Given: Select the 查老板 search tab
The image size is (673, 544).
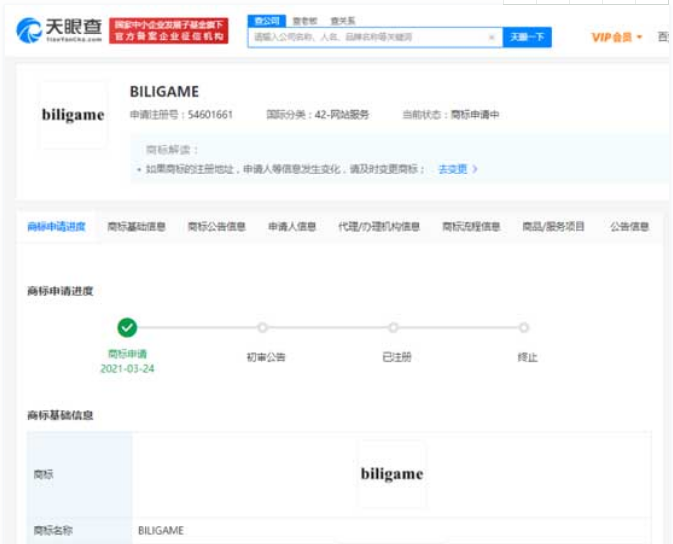Looking at the screenshot, I should click(305, 21).
